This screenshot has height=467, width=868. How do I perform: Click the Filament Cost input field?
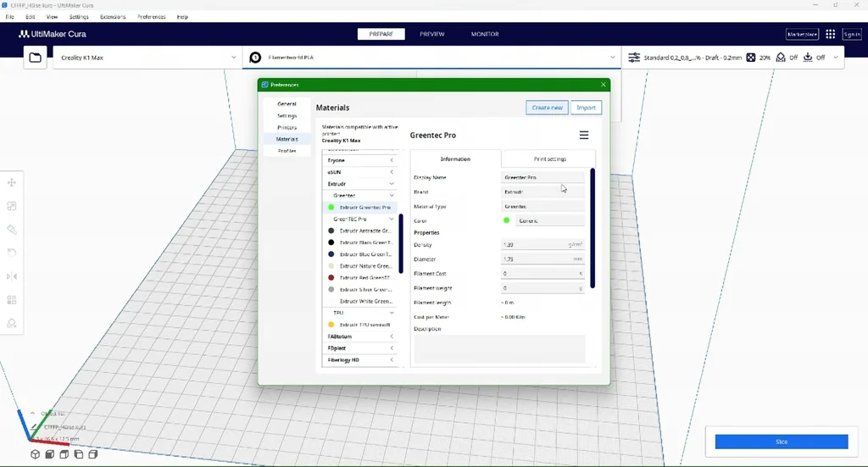coord(543,274)
